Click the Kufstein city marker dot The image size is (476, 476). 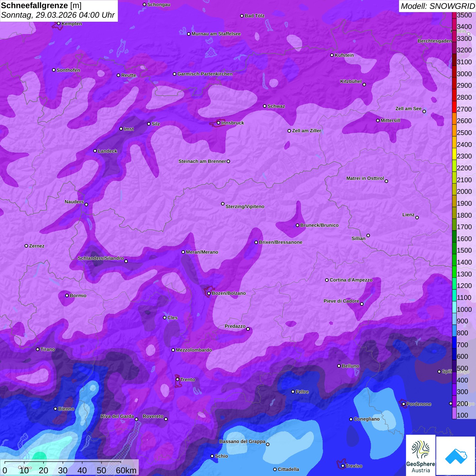[332, 55]
